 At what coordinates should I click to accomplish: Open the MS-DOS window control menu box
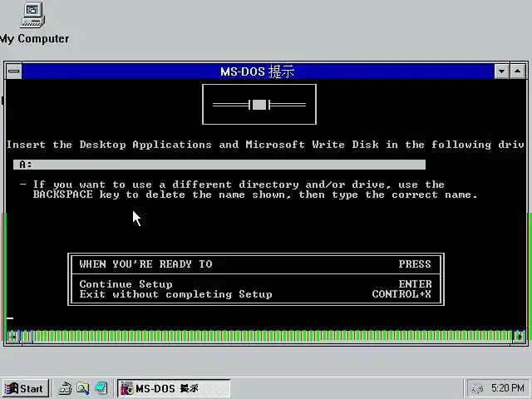tap(14, 71)
